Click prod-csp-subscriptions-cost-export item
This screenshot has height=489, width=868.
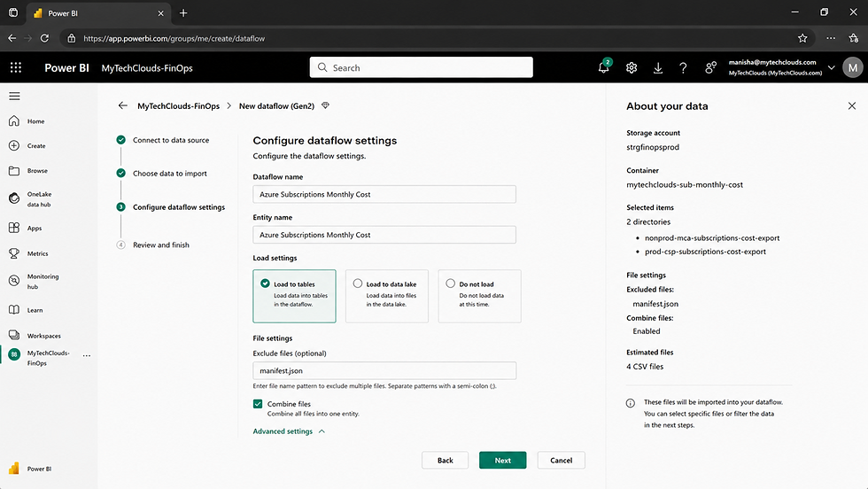[705, 252]
